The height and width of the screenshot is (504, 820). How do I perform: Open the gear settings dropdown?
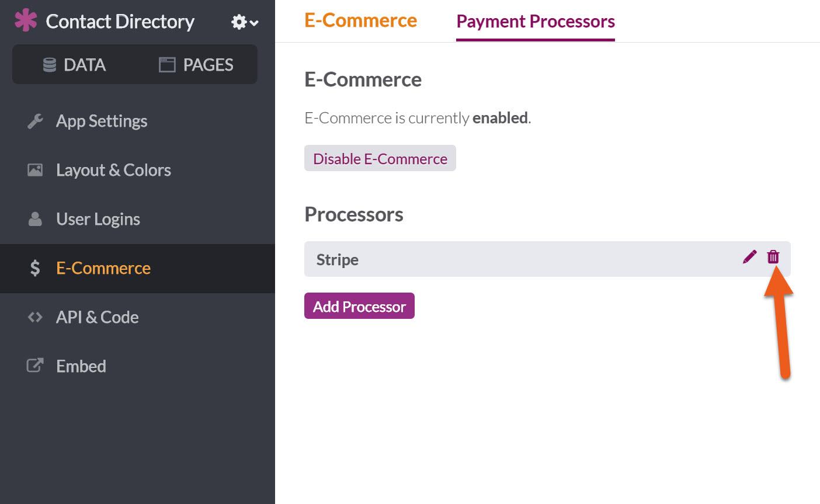244,22
